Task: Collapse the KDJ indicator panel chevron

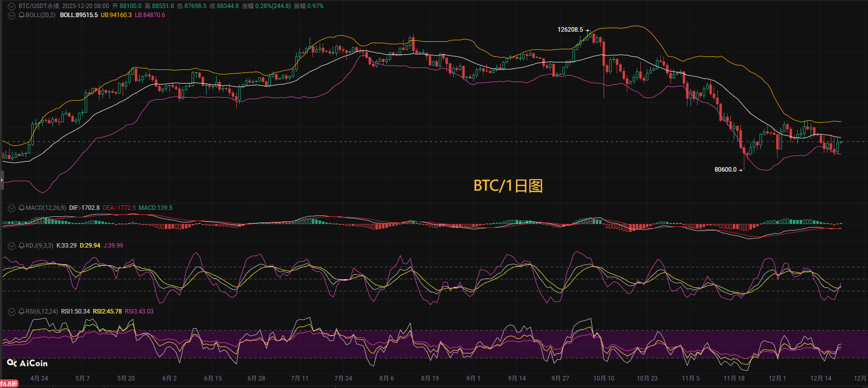Action: click(x=12, y=246)
